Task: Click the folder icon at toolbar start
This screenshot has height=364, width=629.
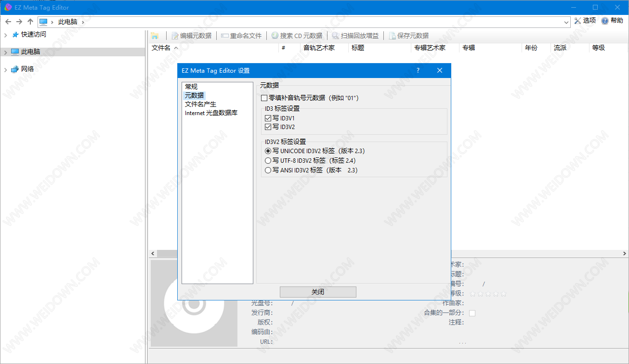Action: [x=155, y=36]
